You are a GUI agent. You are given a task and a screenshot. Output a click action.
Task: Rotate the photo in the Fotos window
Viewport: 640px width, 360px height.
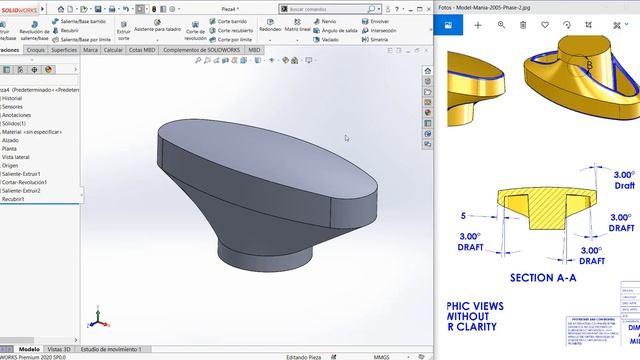click(x=567, y=25)
